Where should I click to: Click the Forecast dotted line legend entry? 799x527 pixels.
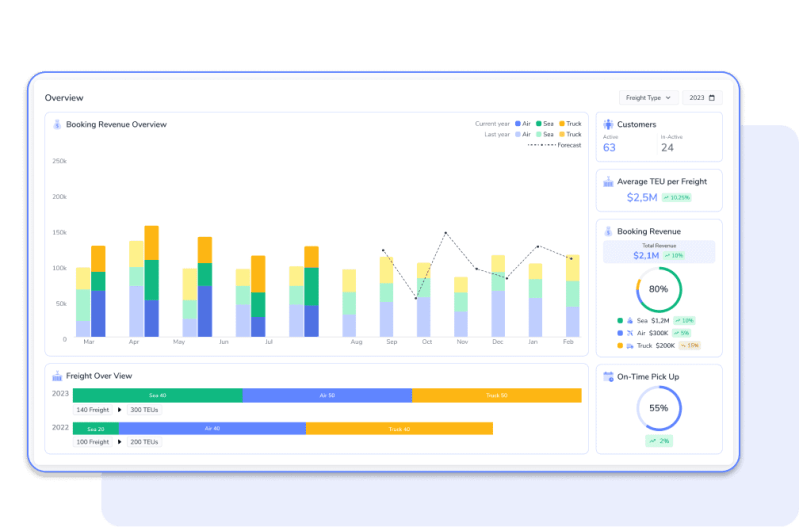554,145
